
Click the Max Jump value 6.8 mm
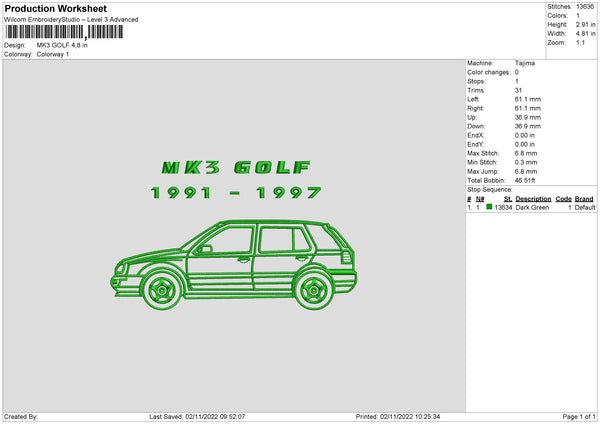tap(526, 171)
